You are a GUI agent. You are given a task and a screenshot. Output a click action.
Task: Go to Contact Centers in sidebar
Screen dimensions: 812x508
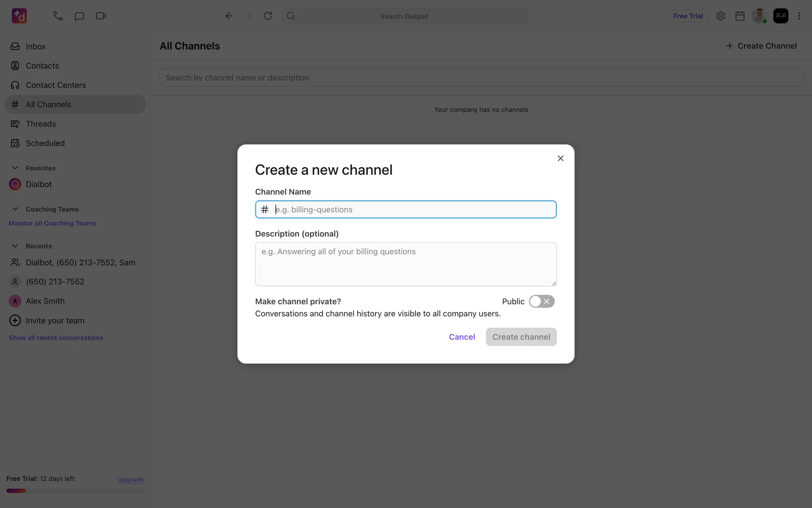click(55, 85)
